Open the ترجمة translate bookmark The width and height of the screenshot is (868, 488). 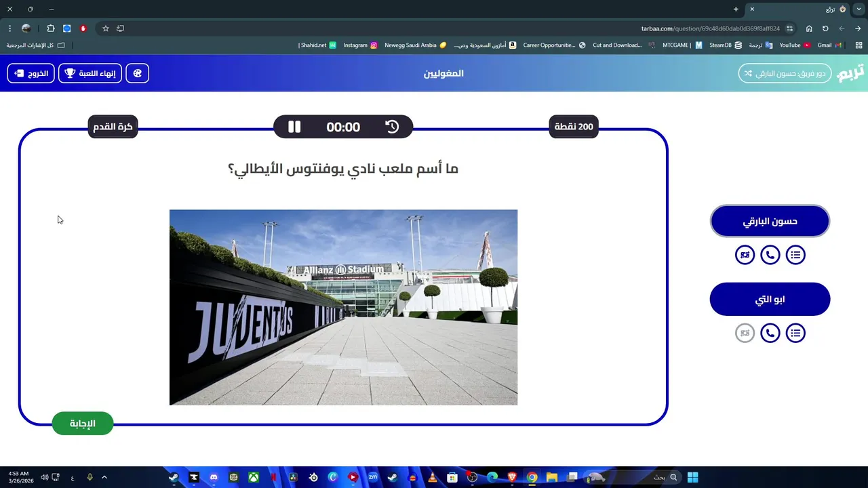(x=759, y=45)
